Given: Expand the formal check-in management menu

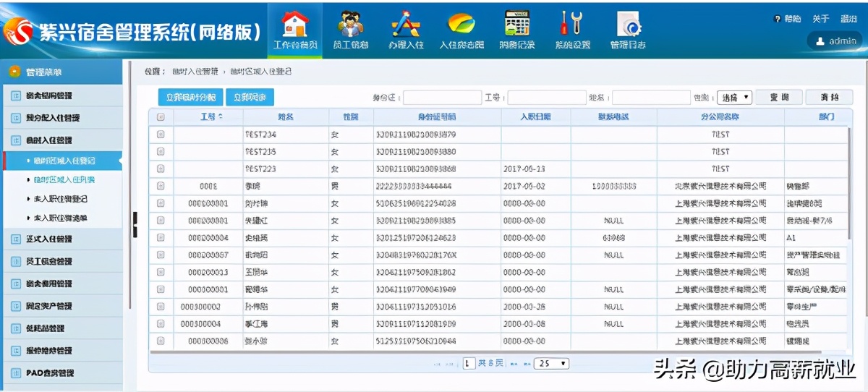Looking at the screenshot, I should pyautogui.click(x=61, y=239).
